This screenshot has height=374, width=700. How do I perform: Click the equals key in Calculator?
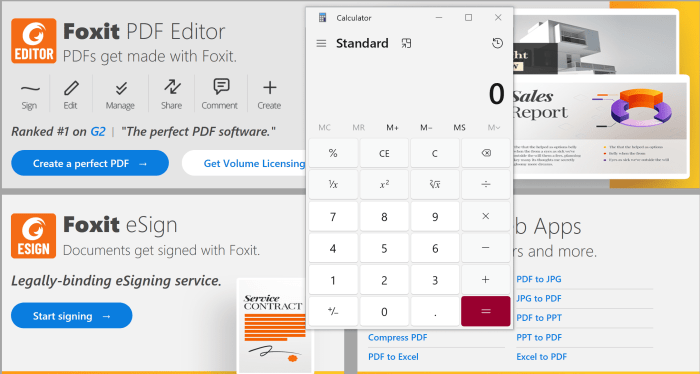point(486,311)
